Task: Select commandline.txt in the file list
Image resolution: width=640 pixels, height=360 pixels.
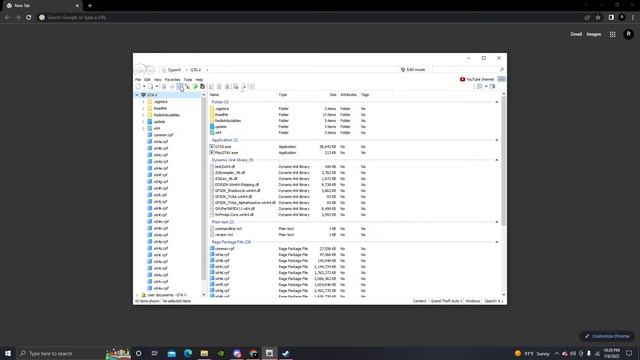Action: pos(228,229)
